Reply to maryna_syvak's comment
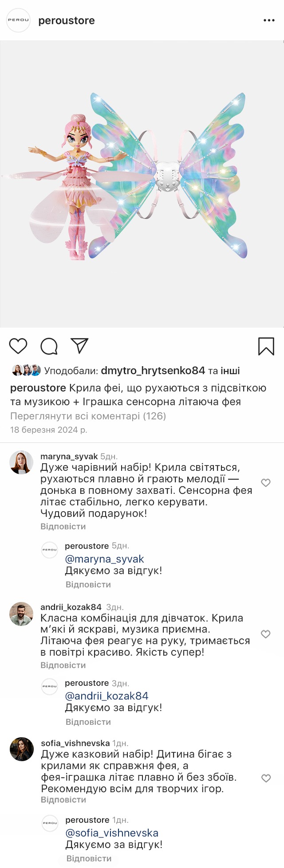This screenshot has height=868, width=284. [x=63, y=527]
